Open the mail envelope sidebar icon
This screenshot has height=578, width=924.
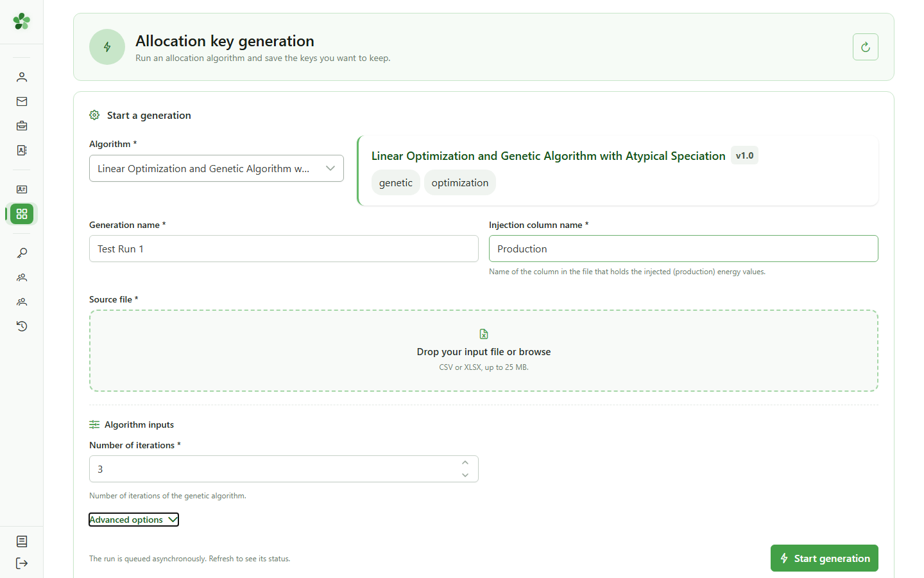(22, 101)
